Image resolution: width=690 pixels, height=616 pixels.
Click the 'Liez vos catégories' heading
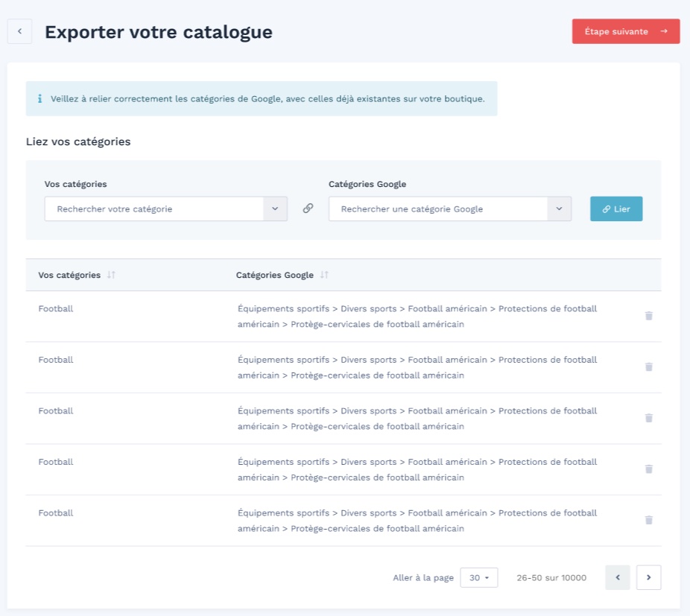[x=78, y=142]
